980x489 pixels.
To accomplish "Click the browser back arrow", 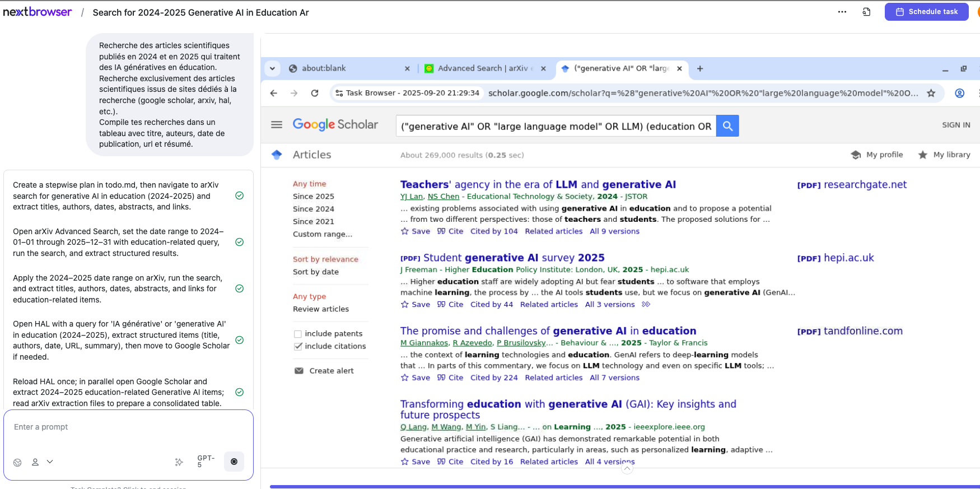I will point(274,93).
